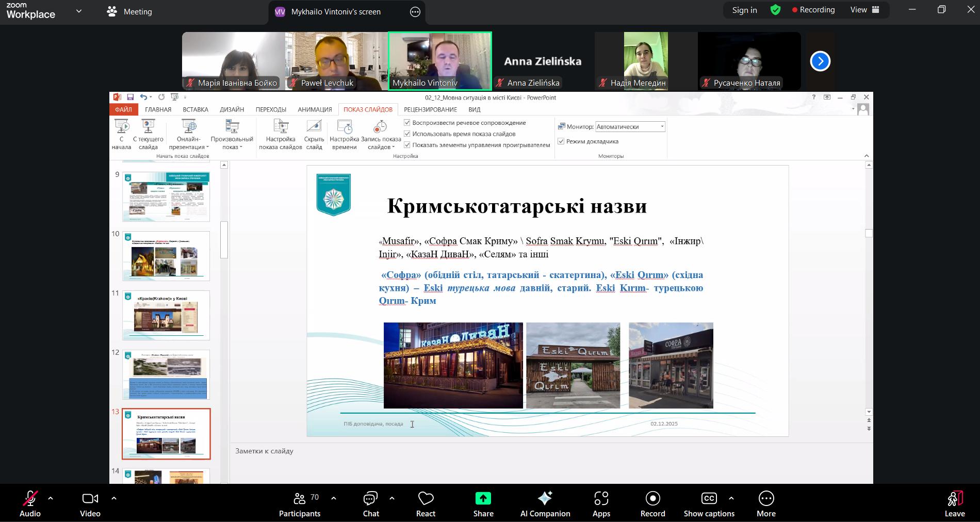Show next participants with blue arrow

(820, 61)
